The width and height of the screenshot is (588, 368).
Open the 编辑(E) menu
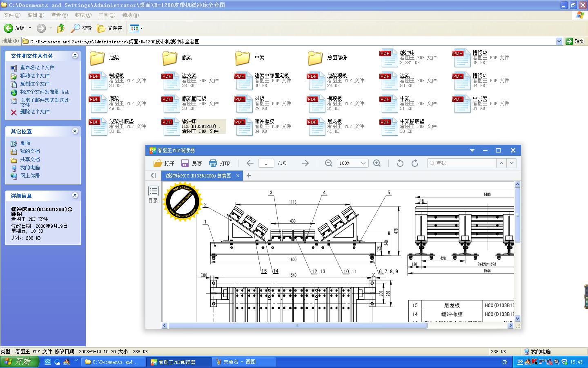coord(36,15)
